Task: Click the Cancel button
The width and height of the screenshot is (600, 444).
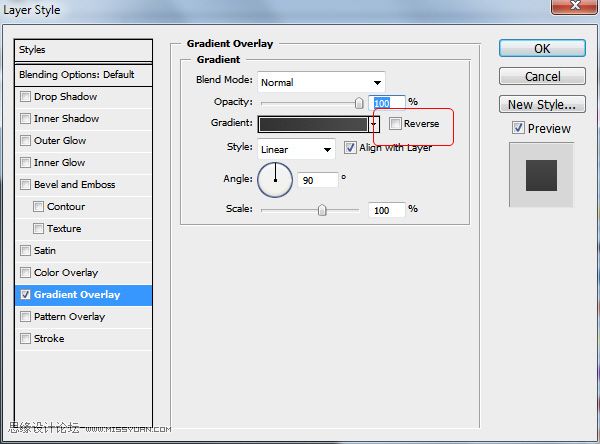Action: pos(542,76)
